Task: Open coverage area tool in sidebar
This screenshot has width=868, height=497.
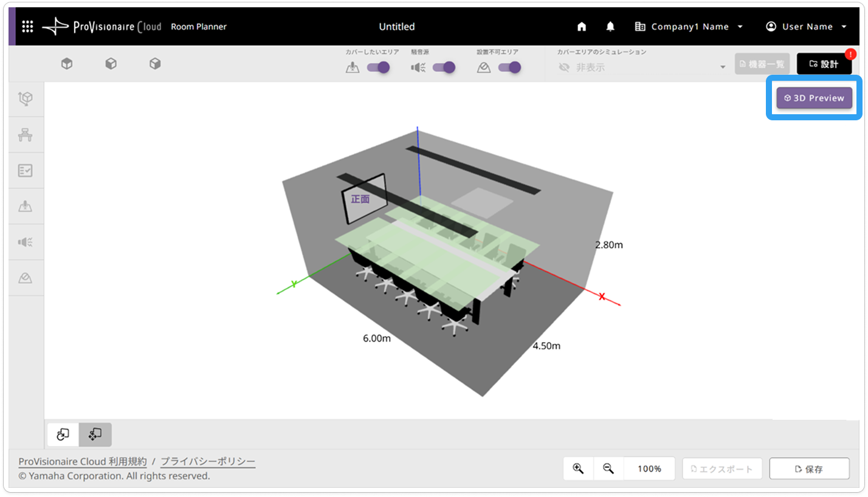Action: [26, 207]
